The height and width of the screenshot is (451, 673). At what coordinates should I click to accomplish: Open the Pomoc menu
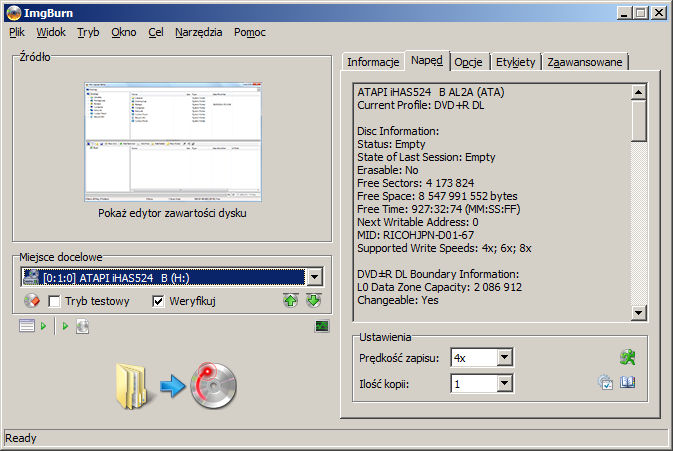(250, 32)
